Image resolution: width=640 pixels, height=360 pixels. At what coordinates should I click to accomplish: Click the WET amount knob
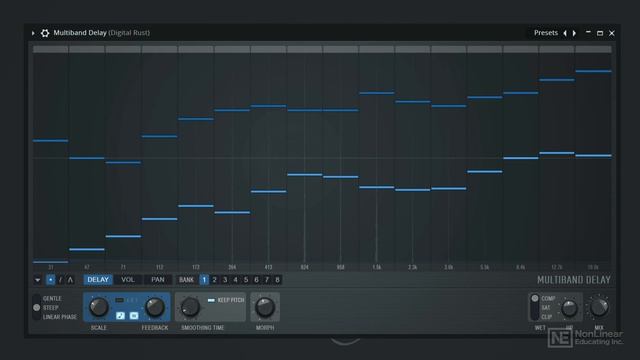(x=569, y=309)
